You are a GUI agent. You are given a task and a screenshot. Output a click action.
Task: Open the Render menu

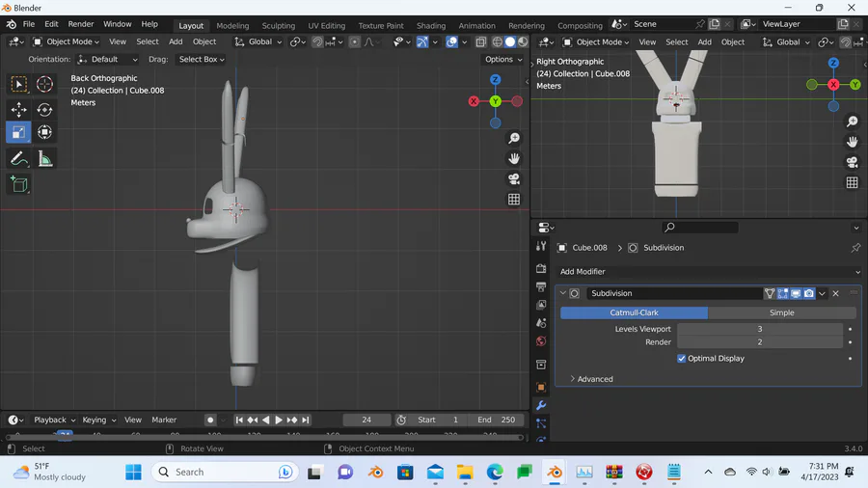click(81, 24)
